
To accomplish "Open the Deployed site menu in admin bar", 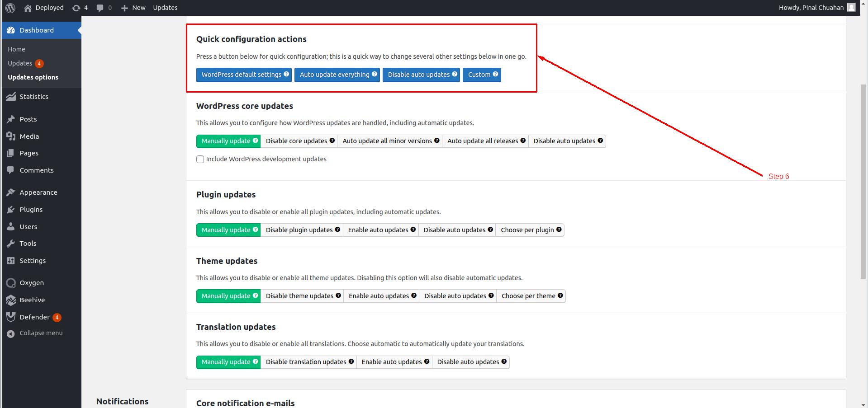I will (x=43, y=8).
